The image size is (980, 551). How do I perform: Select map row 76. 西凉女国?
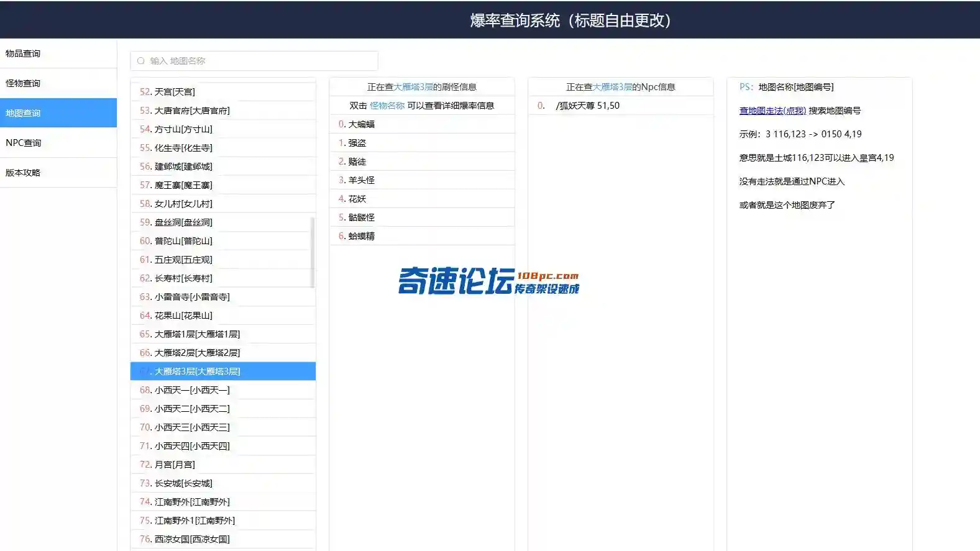(223, 539)
